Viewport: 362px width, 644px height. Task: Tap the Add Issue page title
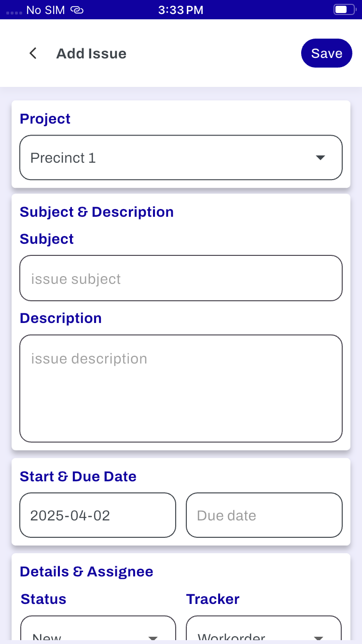click(91, 53)
